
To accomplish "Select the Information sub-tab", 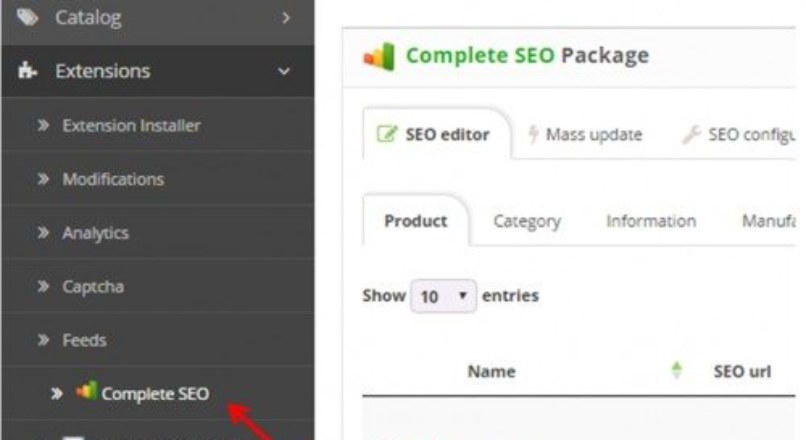I will pyautogui.click(x=651, y=221).
